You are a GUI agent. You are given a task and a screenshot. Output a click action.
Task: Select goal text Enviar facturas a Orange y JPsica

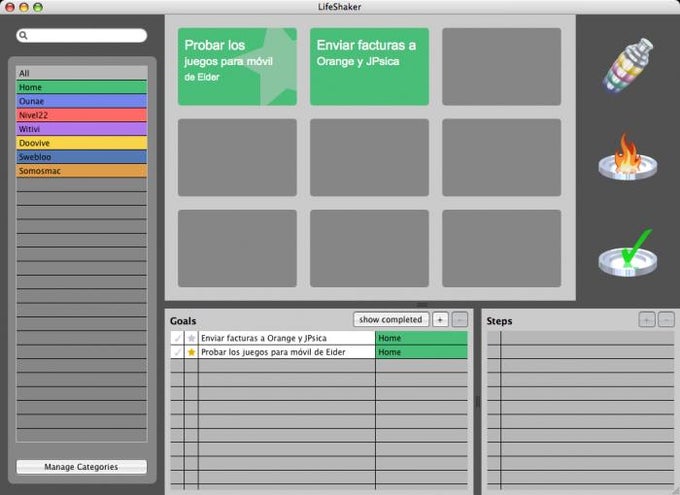pos(264,338)
